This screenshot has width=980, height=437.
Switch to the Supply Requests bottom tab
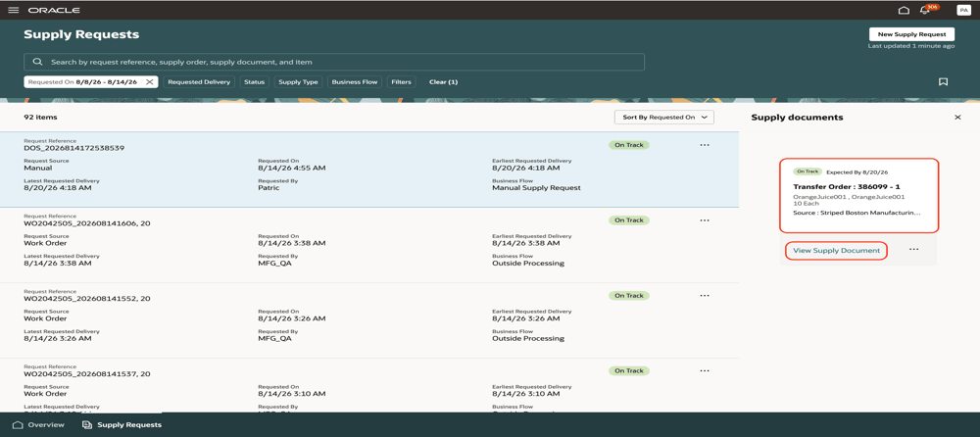click(122, 425)
